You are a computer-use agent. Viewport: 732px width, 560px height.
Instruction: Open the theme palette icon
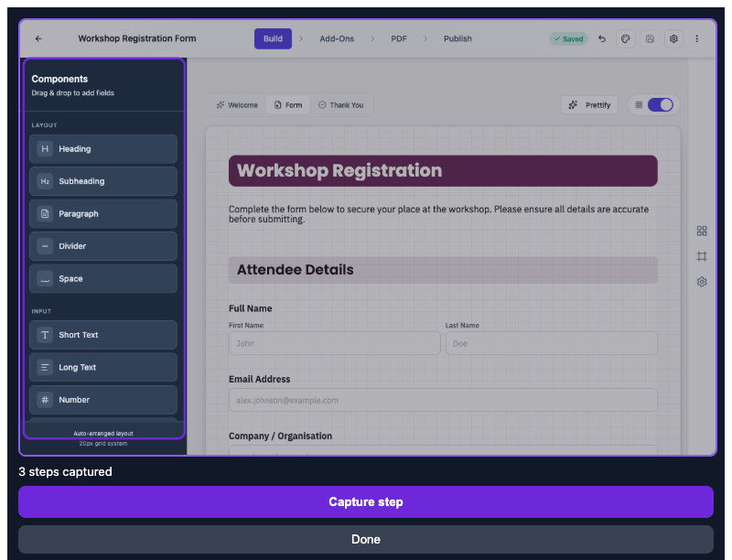(x=626, y=38)
